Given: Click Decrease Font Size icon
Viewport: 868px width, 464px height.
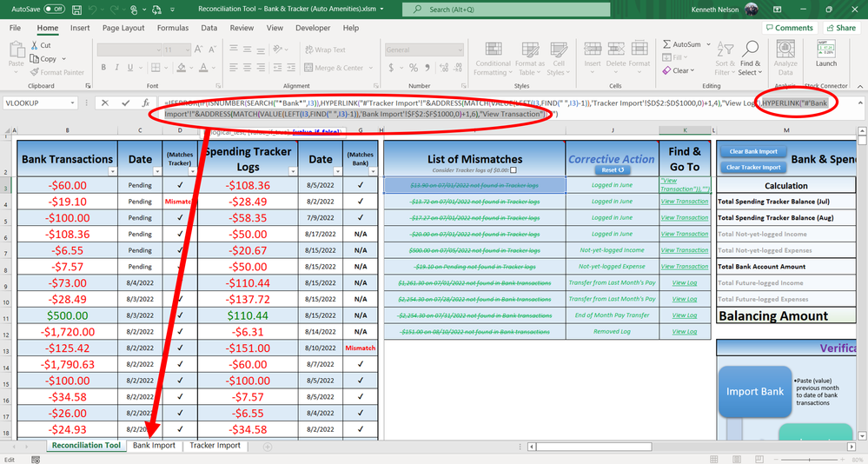Looking at the screenshot, I should tap(212, 50).
